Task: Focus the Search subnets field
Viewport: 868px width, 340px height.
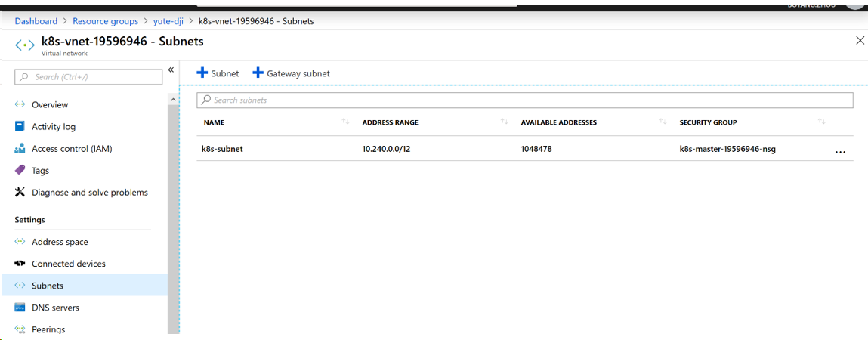Action: tap(525, 100)
